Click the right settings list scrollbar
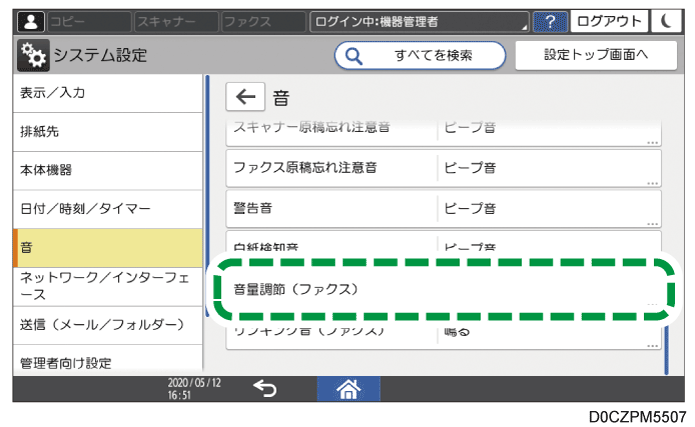This screenshot has width=695, height=427. click(666, 350)
